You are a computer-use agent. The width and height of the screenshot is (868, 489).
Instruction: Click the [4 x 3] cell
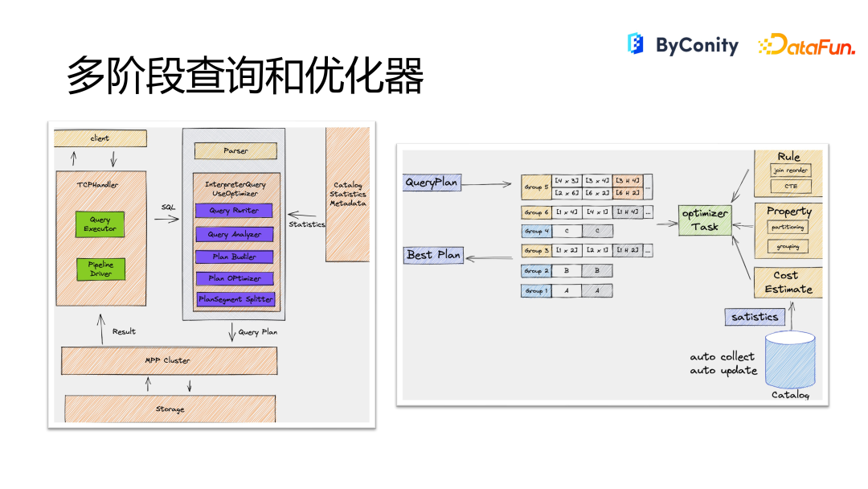point(567,180)
